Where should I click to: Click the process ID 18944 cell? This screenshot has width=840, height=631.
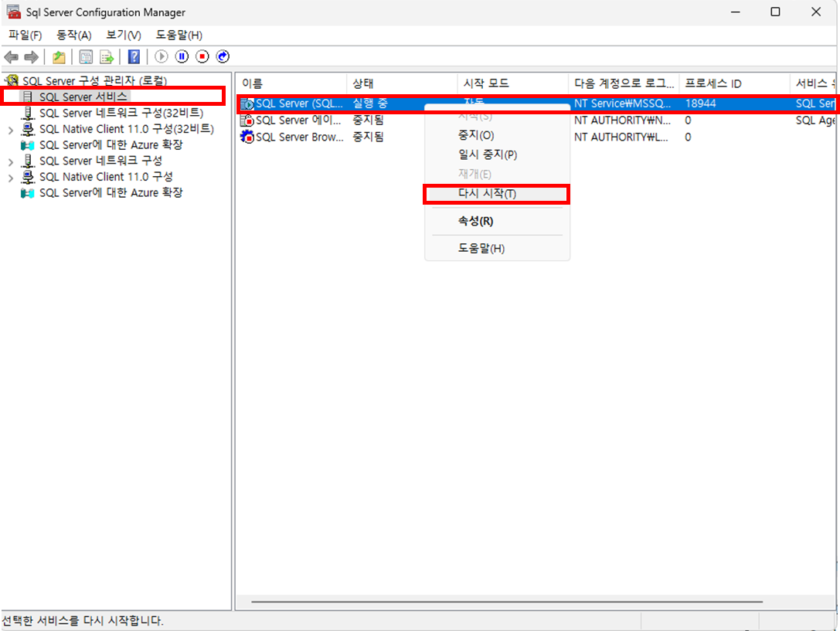point(700,103)
